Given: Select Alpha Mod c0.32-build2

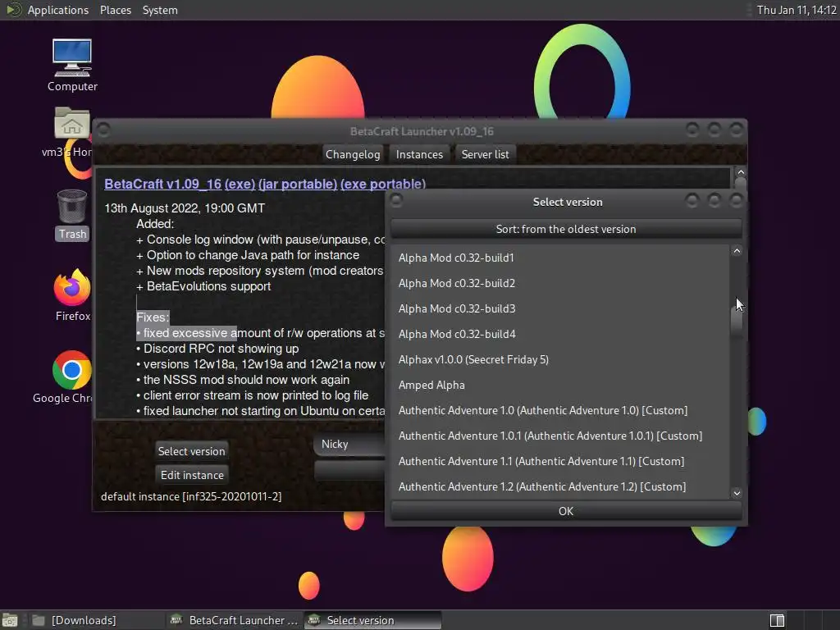Looking at the screenshot, I should [x=559, y=283].
